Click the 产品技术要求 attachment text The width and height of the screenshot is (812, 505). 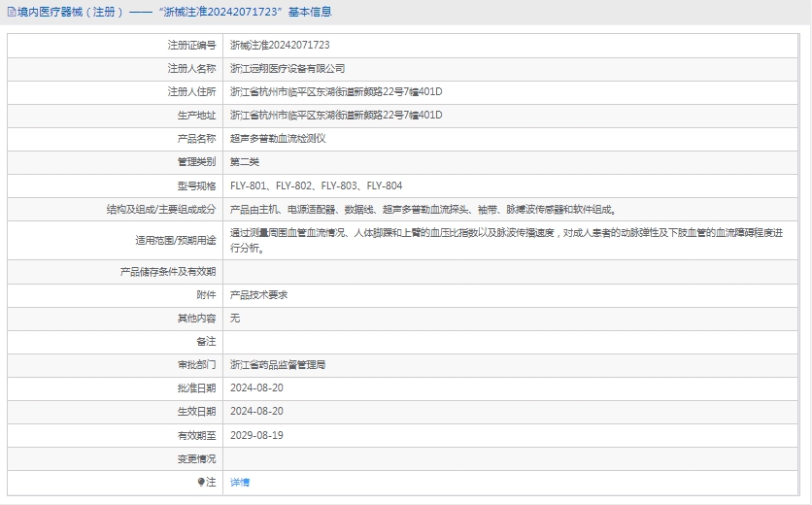(258, 295)
